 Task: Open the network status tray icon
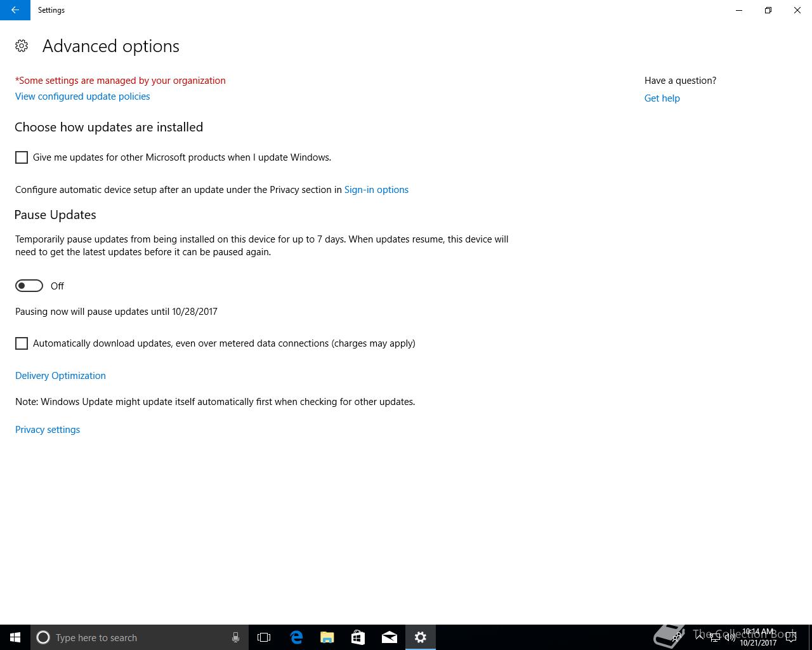[x=715, y=637]
